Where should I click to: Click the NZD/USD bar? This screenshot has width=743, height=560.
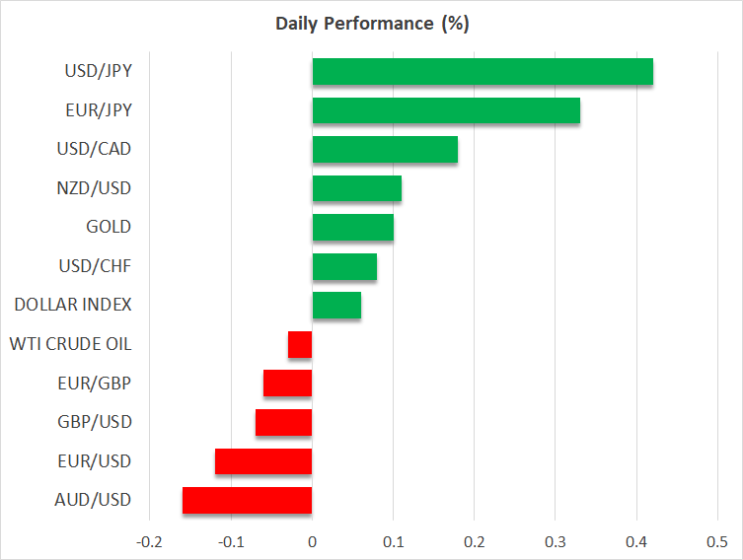tap(356, 188)
